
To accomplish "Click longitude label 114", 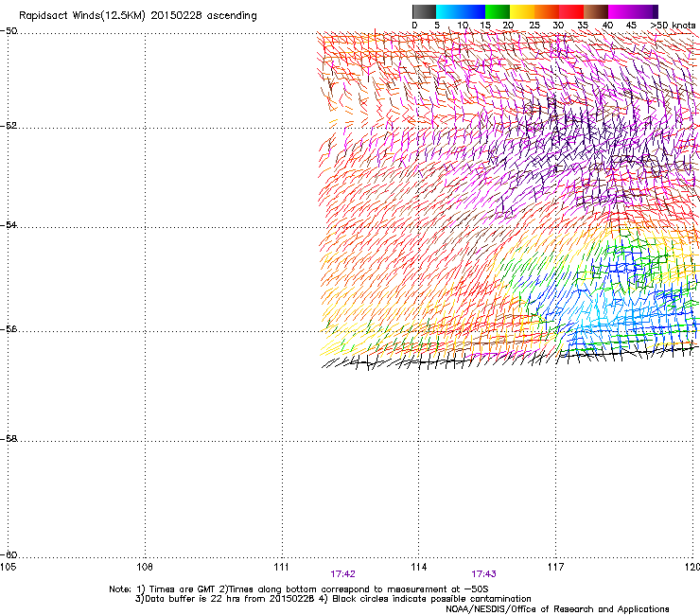I will pyautogui.click(x=419, y=567).
